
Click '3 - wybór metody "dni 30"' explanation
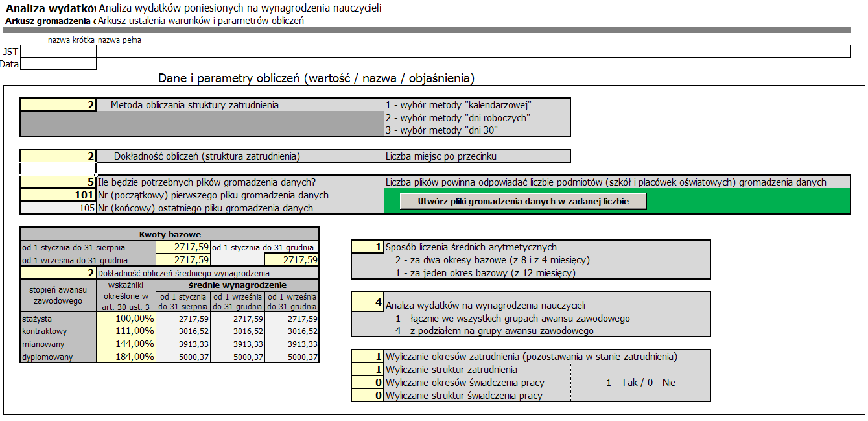pyautogui.click(x=442, y=130)
